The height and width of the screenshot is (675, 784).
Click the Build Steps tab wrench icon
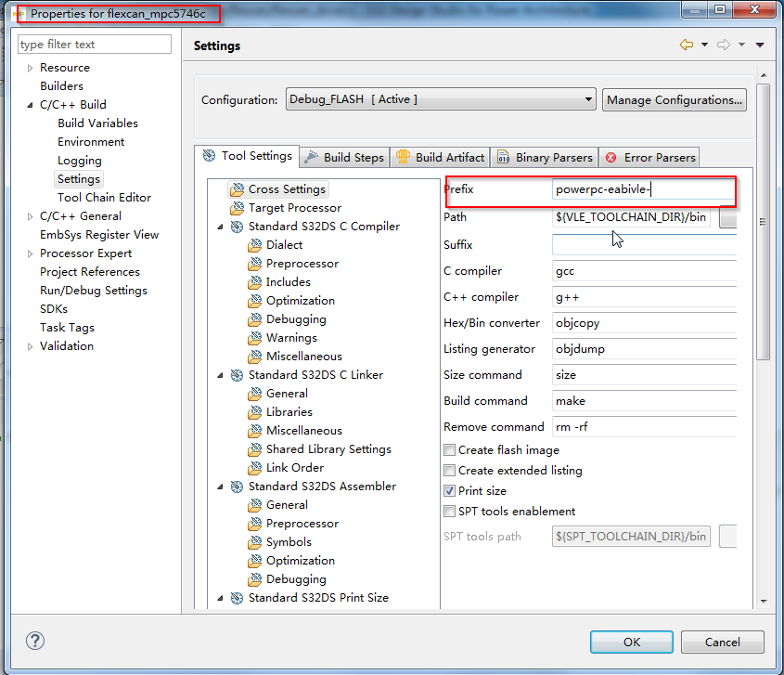pos(311,157)
